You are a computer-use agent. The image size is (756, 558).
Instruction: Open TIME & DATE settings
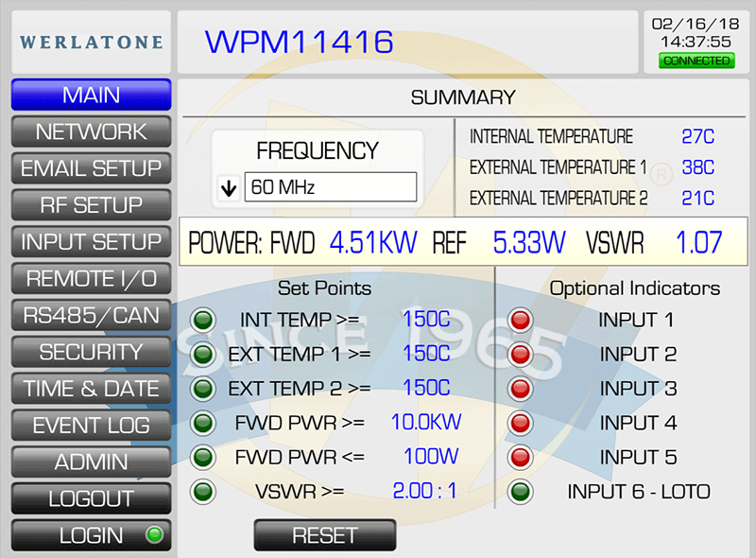[x=91, y=389]
